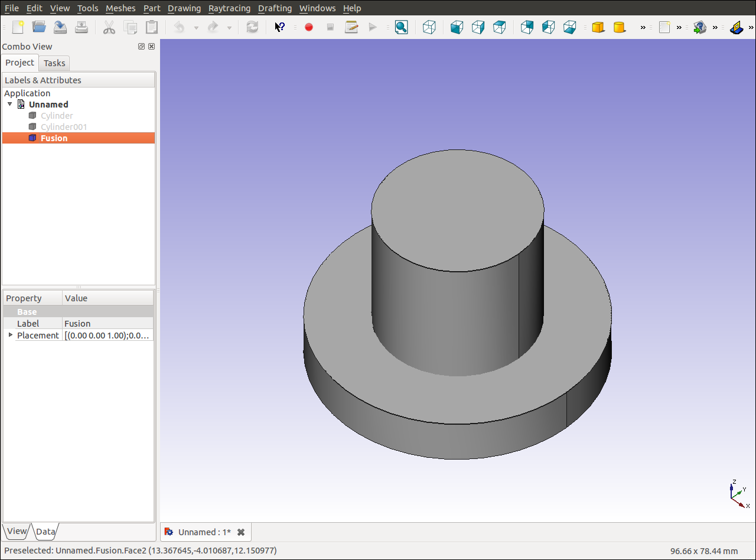Float the Combo View panel
The image size is (756, 560).
142,47
